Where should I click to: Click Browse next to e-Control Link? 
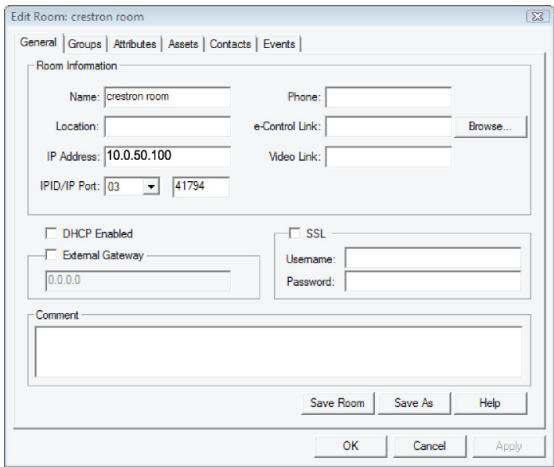(490, 126)
